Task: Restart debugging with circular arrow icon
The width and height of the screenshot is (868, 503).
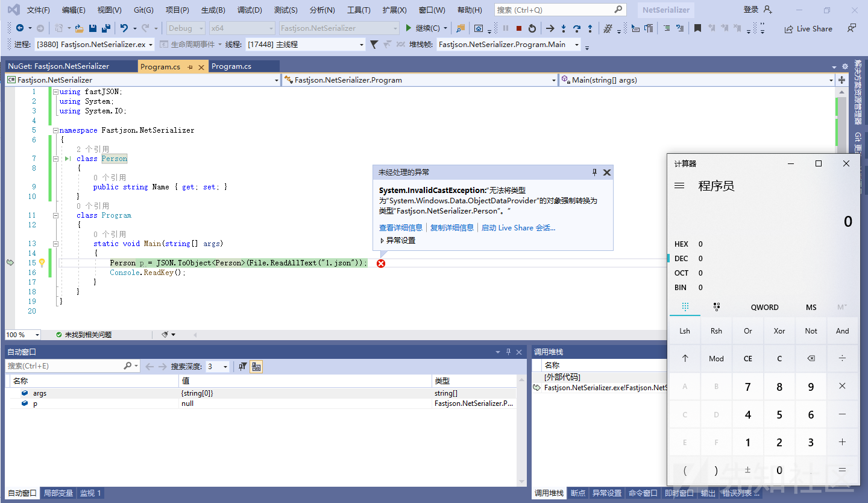Action: pos(532,28)
